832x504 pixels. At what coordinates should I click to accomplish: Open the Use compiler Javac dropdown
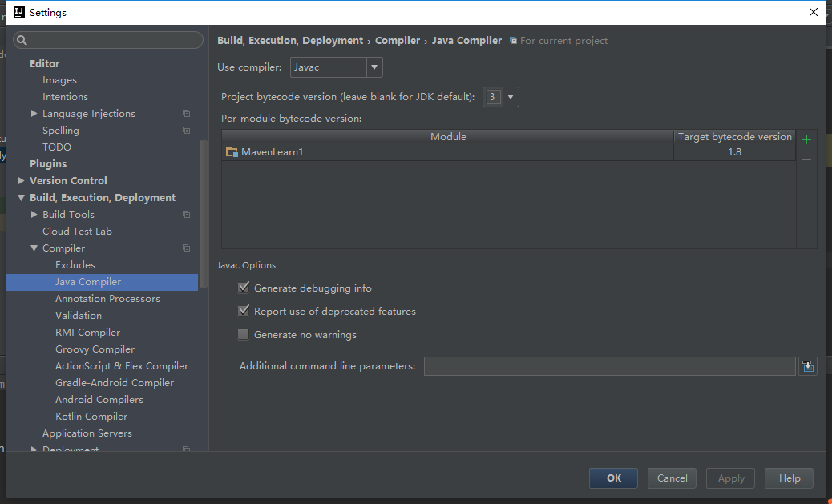pos(336,67)
